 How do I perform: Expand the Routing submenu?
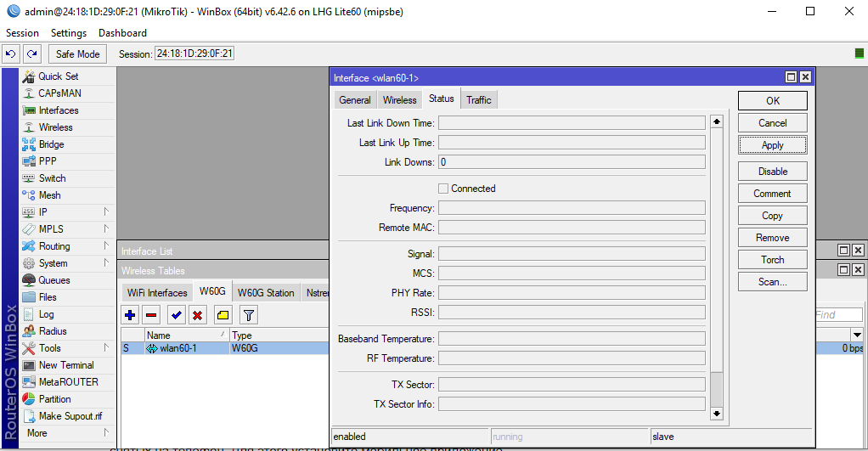click(105, 246)
